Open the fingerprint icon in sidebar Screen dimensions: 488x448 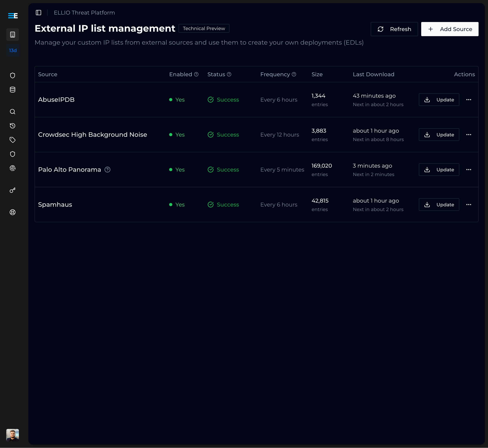click(x=13, y=168)
